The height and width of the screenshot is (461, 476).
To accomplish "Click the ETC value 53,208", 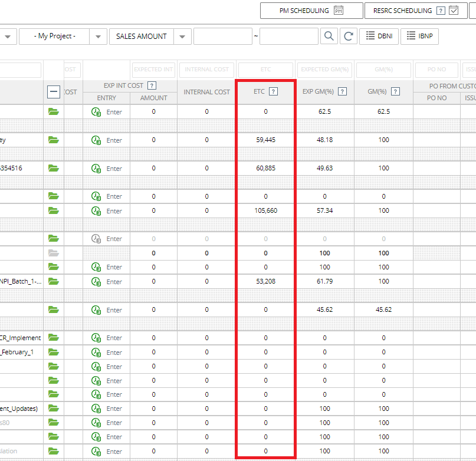I will (265, 281).
